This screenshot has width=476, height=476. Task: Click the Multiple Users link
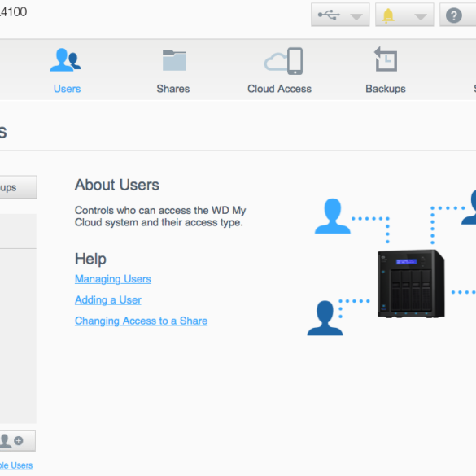16,465
